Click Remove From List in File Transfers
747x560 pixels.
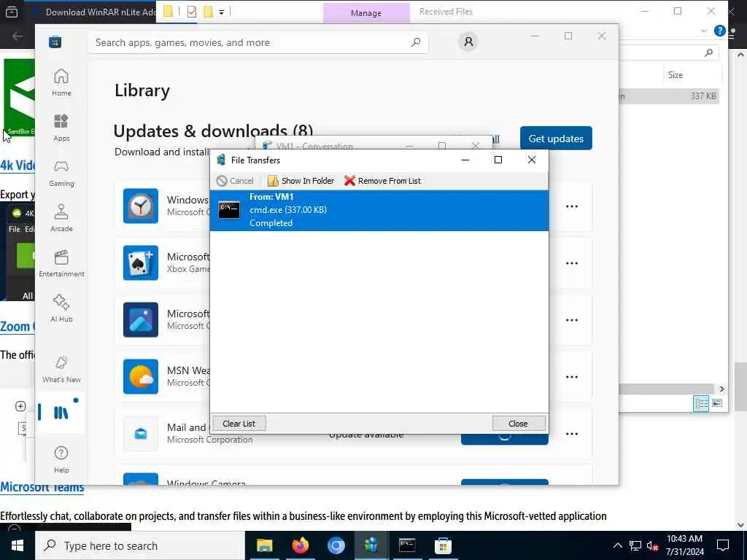[x=382, y=181]
